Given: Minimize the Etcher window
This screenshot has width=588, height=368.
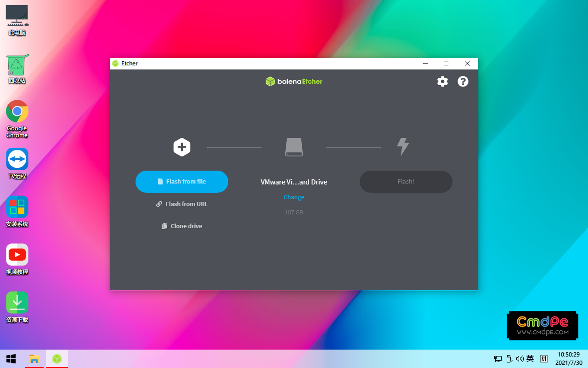Looking at the screenshot, I should click(x=425, y=63).
